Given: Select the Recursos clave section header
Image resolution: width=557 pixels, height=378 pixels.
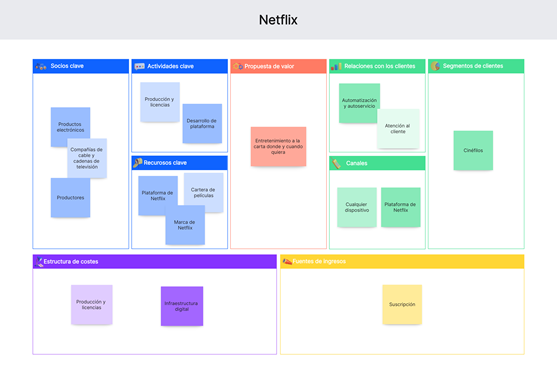Looking at the screenshot, I should coord(179,163).
